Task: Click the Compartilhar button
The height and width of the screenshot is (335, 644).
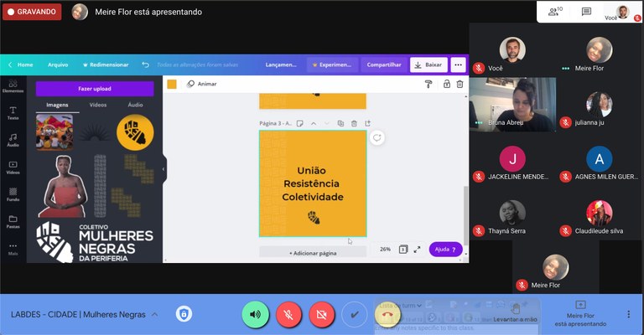Action: (x=384, y=64)
